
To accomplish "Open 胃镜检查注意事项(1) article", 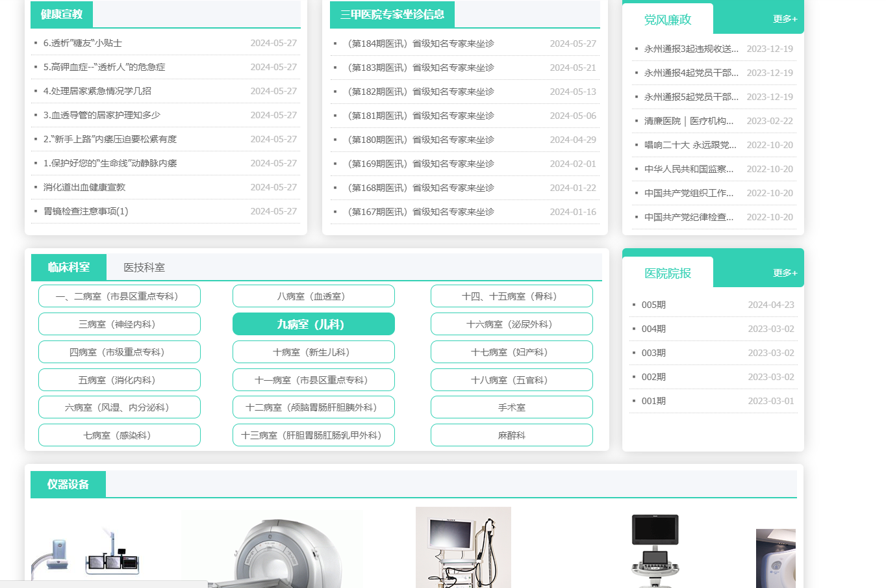I will pyautogui.click(x=86, y=212).
